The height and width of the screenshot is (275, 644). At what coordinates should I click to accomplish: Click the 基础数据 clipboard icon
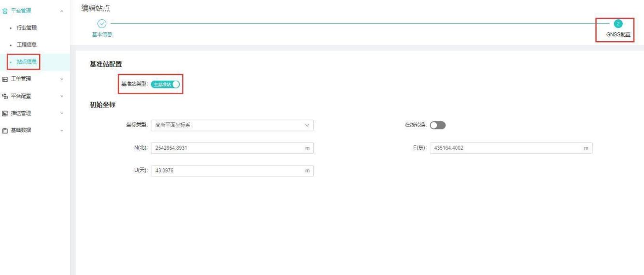point(5,130)
